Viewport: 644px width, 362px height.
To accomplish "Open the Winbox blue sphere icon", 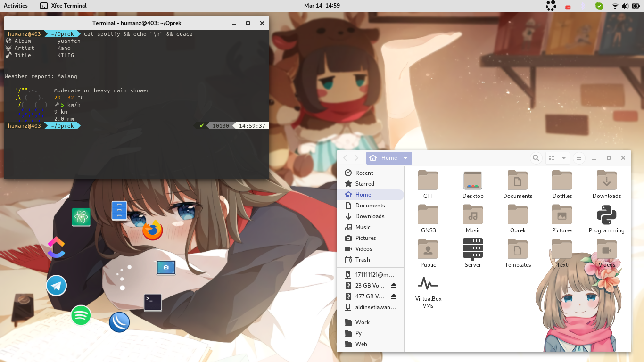I will (119, 322).
